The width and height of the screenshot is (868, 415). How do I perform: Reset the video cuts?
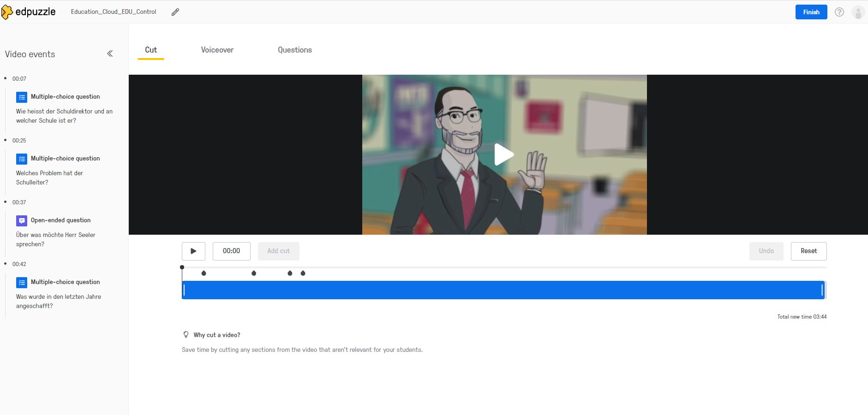(x=809, y=251)
